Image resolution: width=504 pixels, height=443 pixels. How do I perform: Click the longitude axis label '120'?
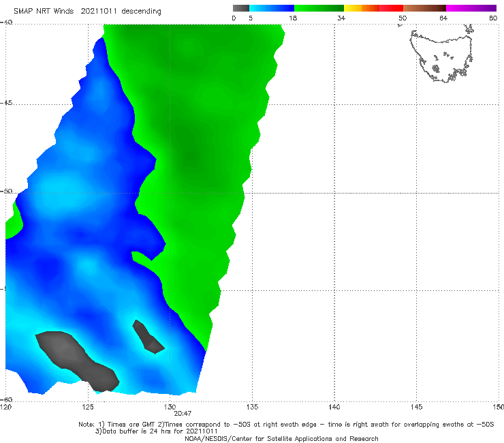tap(5, 408)
